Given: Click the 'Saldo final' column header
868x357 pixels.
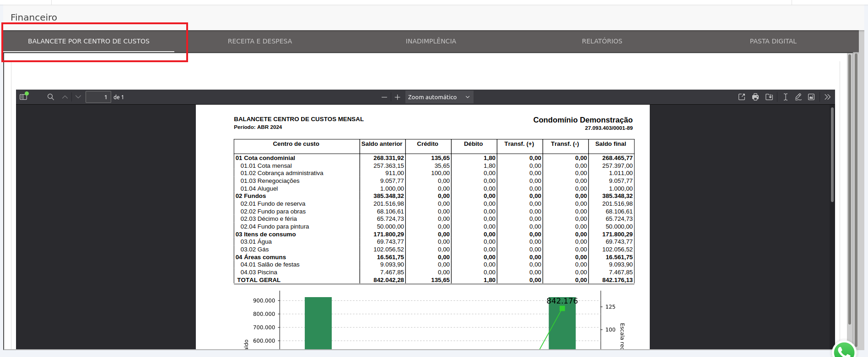Looking at the screenshot, I should [610, 144].
